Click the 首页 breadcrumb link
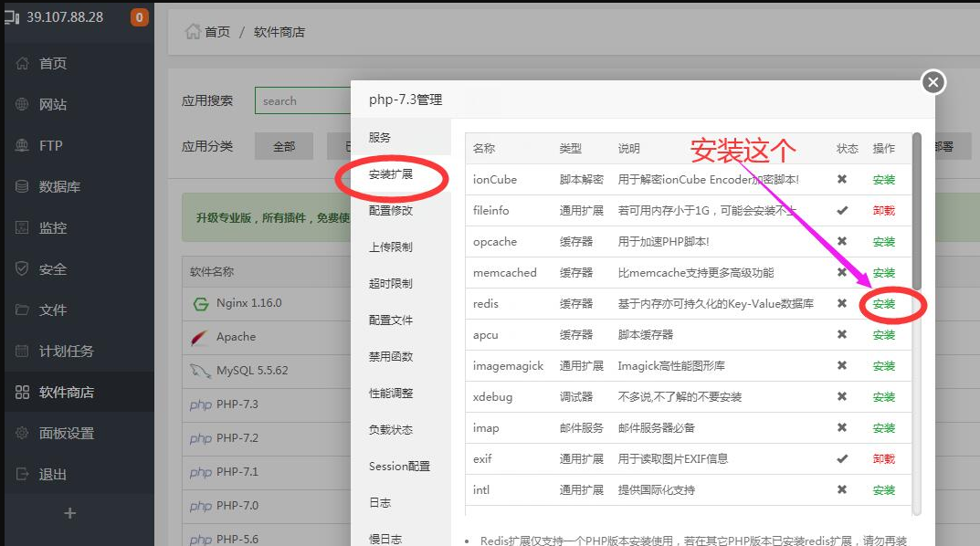 coord(216,32)
